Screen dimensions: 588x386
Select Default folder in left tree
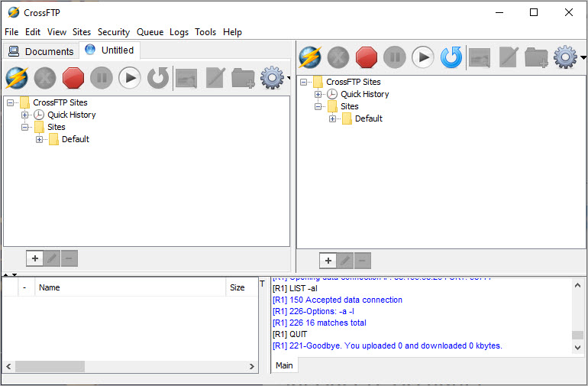coord(76,139)
